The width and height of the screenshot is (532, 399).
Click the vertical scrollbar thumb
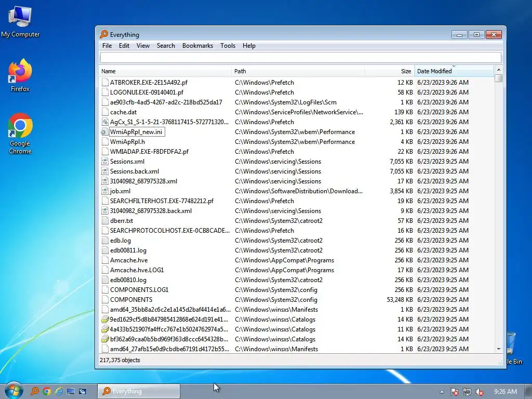[x=498, y=78]
